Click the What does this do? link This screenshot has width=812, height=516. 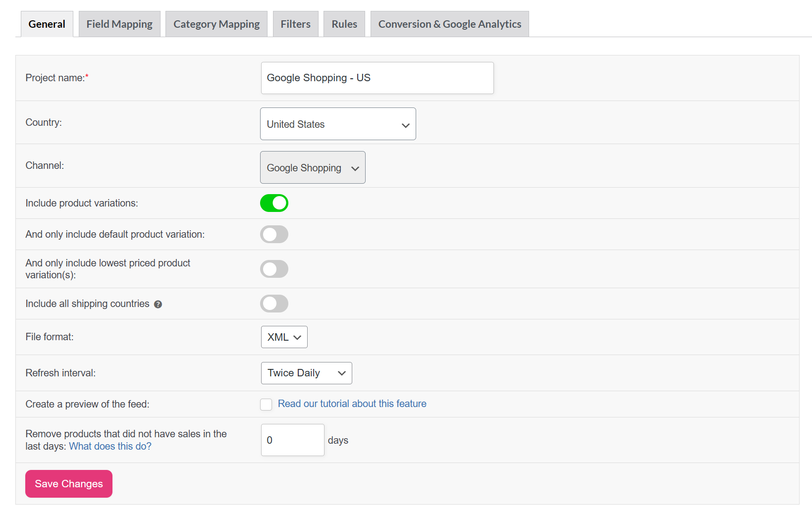pyautogui.click(x=110, y=446)
